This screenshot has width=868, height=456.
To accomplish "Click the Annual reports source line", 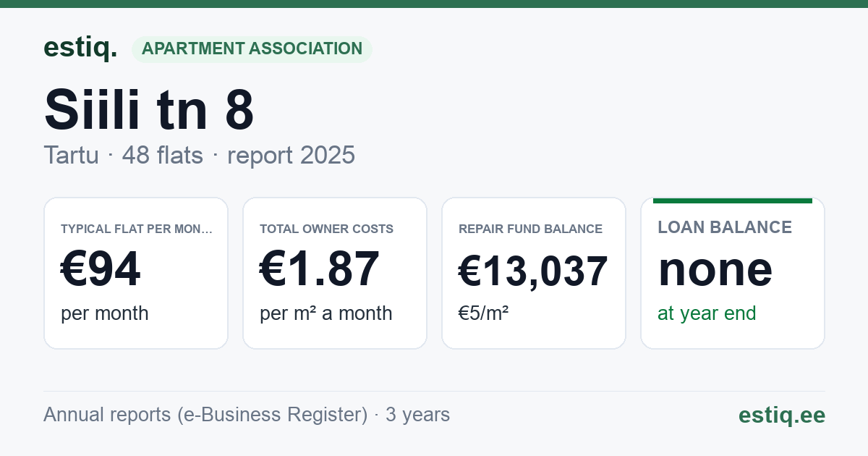I will 247,415.
